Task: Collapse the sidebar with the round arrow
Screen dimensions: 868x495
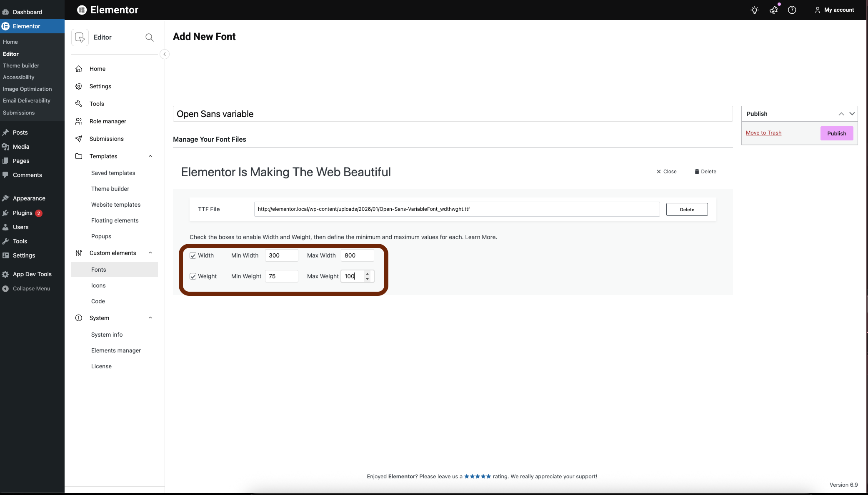Action: click(165, 54)
